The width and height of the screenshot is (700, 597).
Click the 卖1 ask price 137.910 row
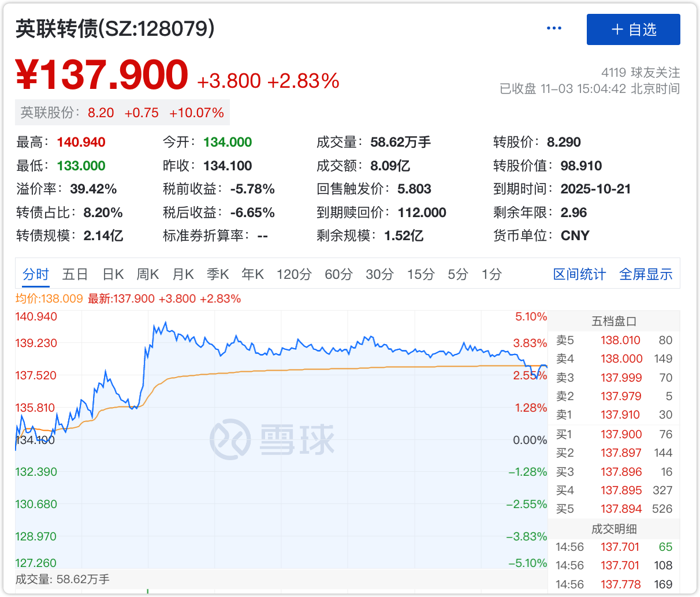pos(614,415)
